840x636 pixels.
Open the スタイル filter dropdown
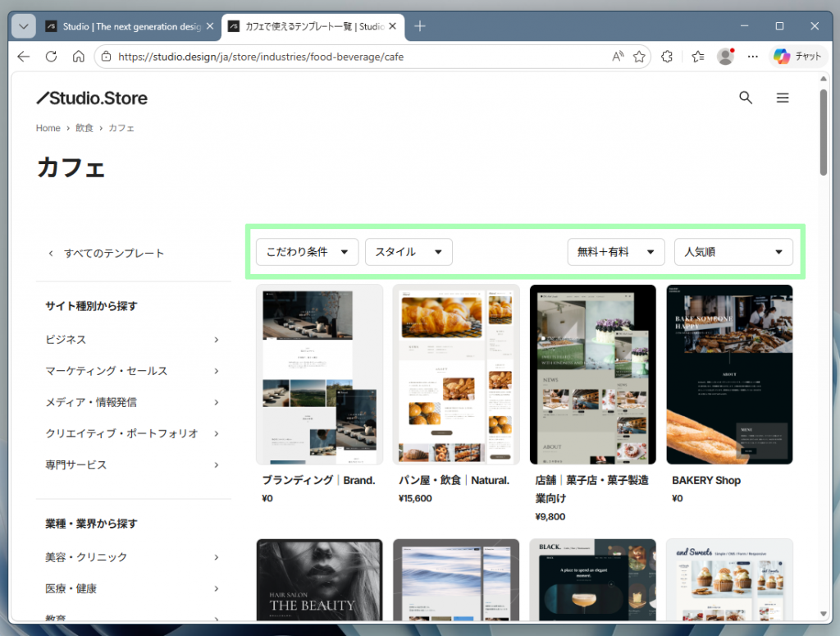[409, 252]
